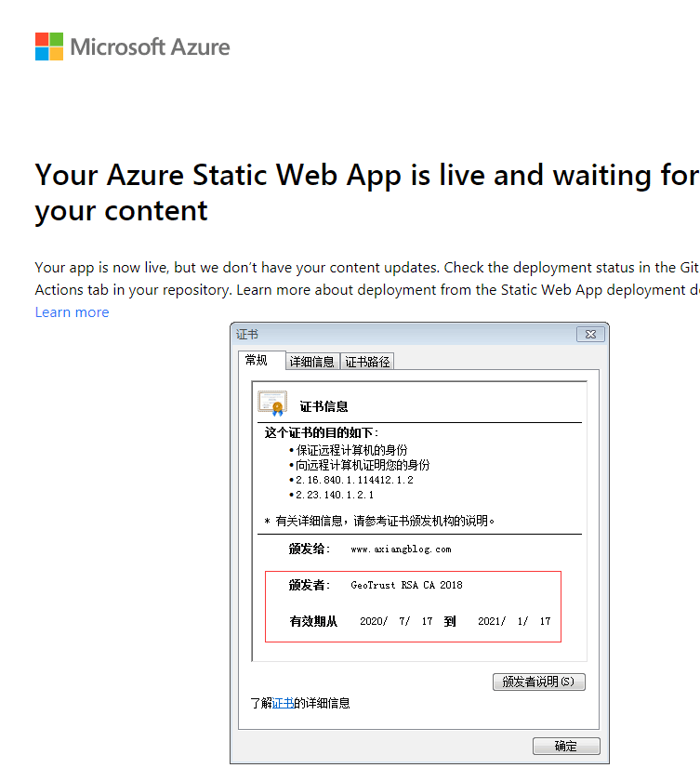Select the GeoTrust RSA CA 2018 issuer text
The image size is (700, 768).
(406, 585)
